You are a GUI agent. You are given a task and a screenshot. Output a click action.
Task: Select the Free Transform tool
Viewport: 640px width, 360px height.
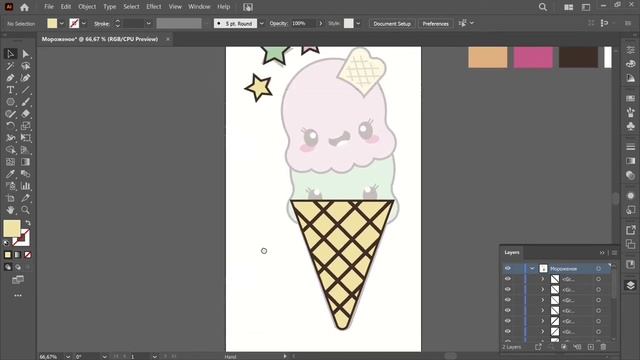[26, 138]
